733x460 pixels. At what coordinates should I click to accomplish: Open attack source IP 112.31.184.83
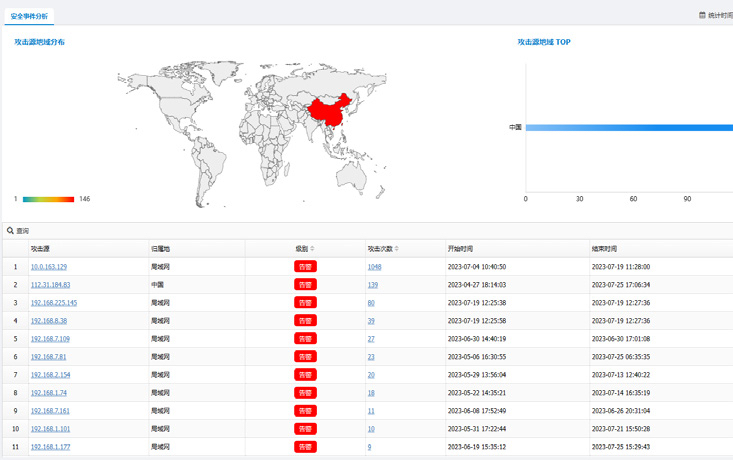pyautogui.click(x=50, y=285)
